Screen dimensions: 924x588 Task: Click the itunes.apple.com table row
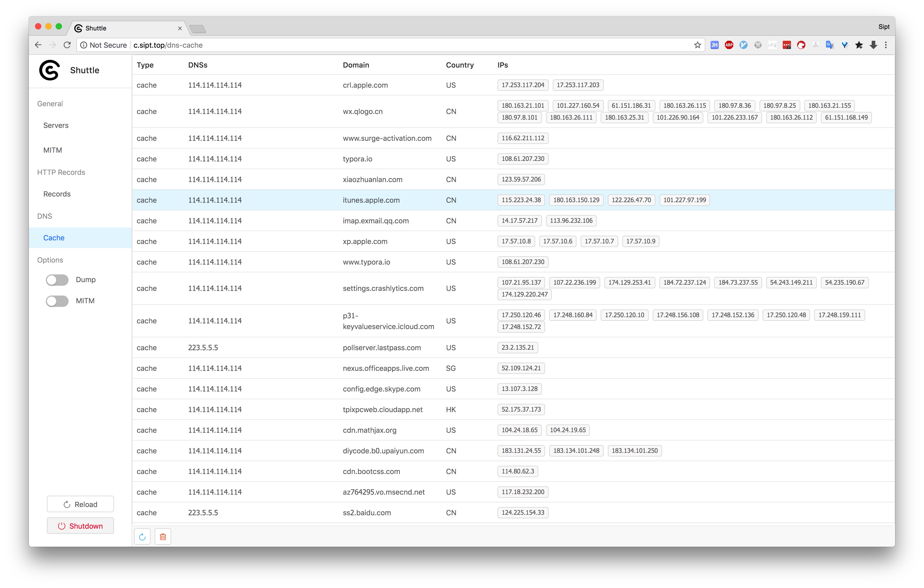click(371, 200)
